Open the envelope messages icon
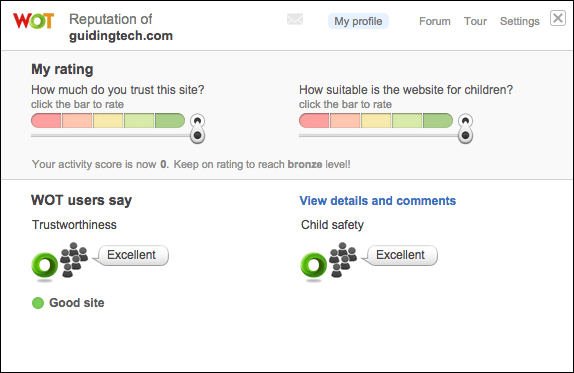Screen dimensions: 574x373 coord(295,19)
